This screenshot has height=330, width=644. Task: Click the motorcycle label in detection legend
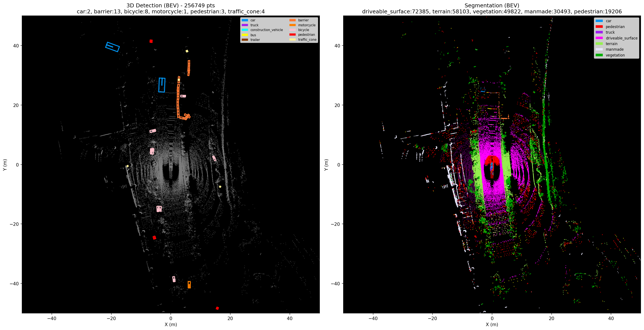(x=306, y=25)
